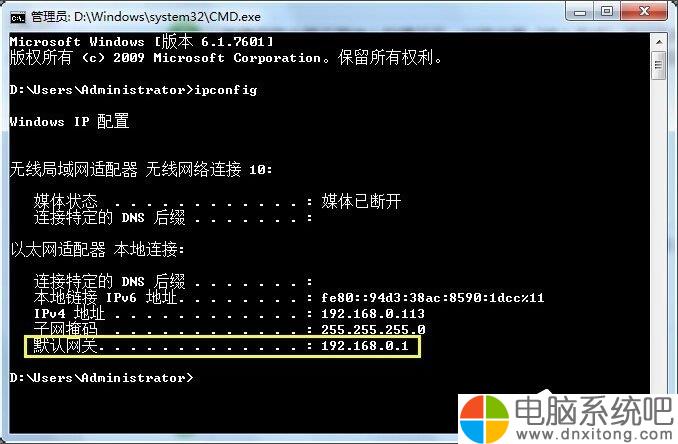Screen dimensions: 678x444
Task: Click the vertical scrollbar thumb
Action: coord(659,65)
